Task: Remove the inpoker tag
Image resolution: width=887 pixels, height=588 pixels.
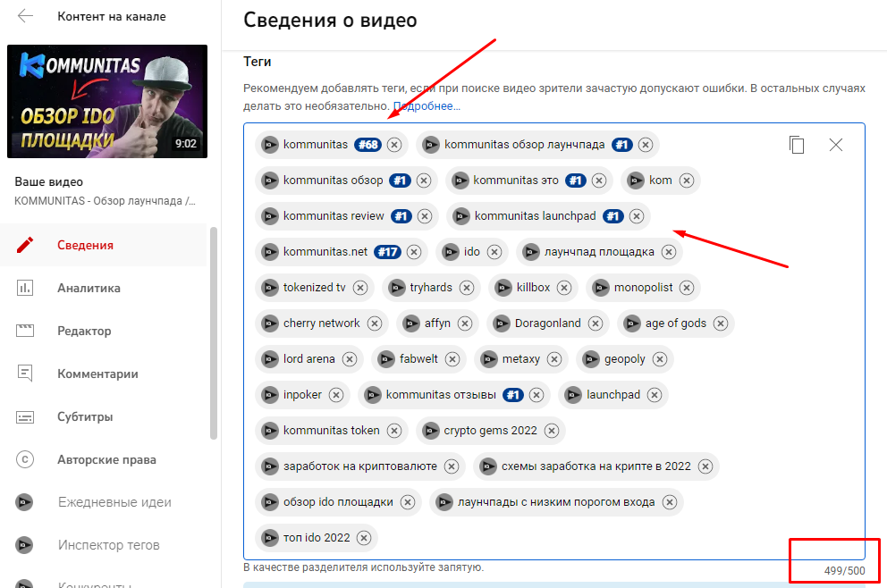Action: click(x=336, y=395)
